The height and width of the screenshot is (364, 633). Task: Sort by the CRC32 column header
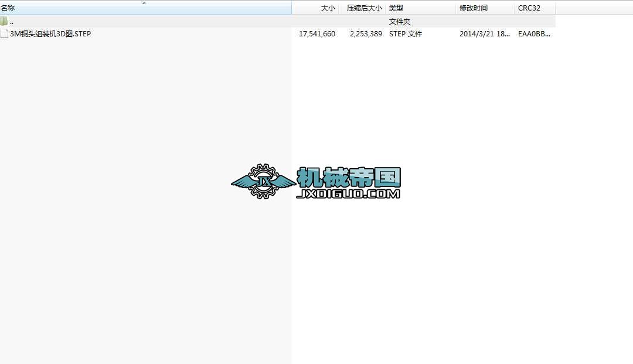point(535,8)
